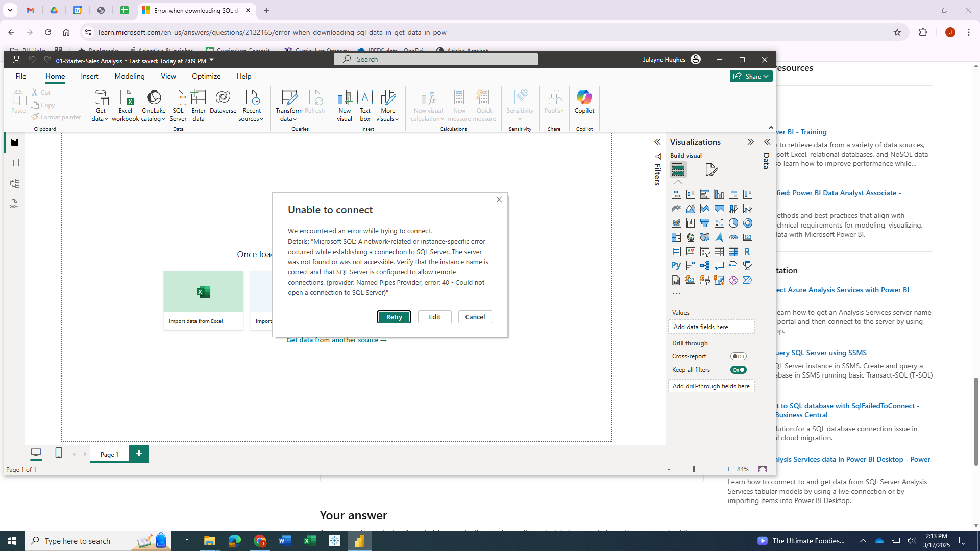This screenshot has width=980, height=551.
Task: Open the Copilot ribbon icon
Action: (584, 102)
